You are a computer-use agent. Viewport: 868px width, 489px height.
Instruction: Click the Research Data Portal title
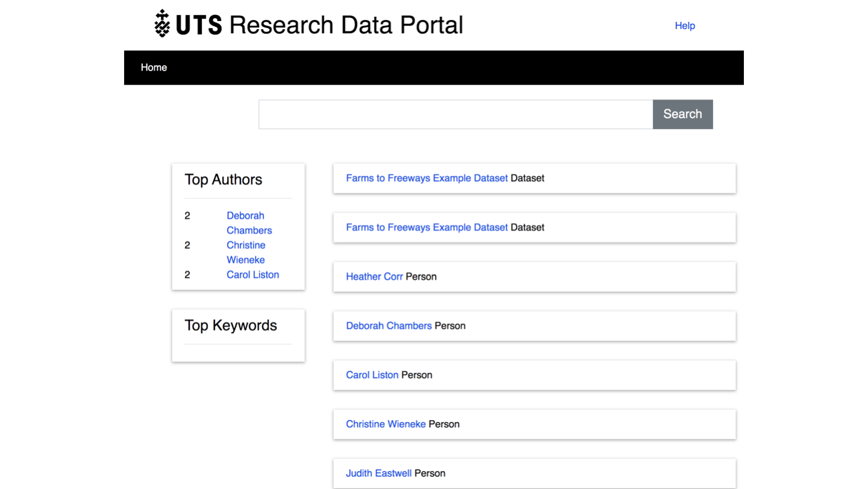346,25
